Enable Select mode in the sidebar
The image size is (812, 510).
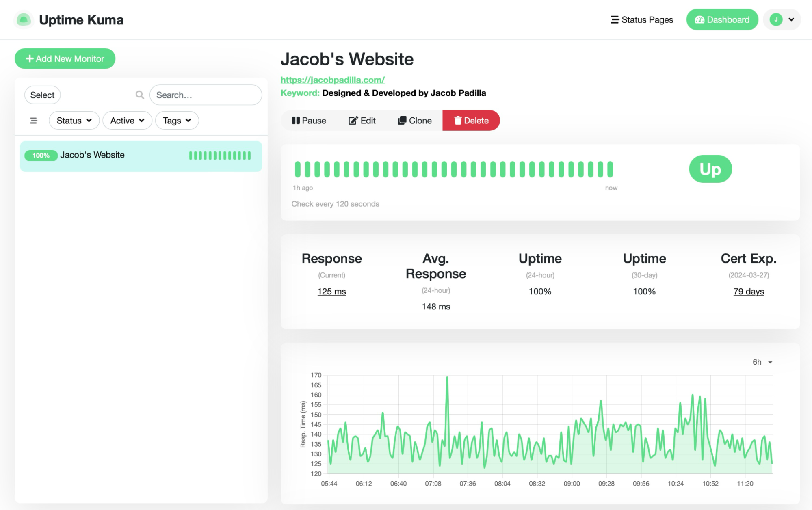click(x=42, y=95)
